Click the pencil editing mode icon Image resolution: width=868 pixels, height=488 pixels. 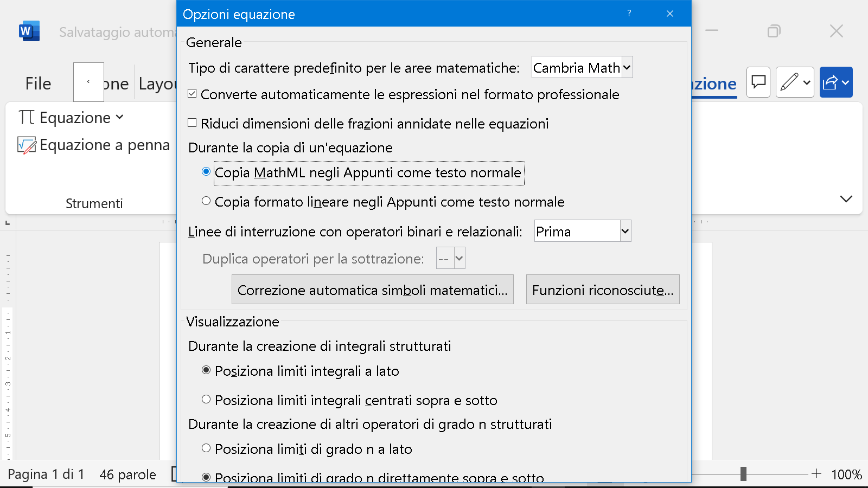(x=789, y=82)
